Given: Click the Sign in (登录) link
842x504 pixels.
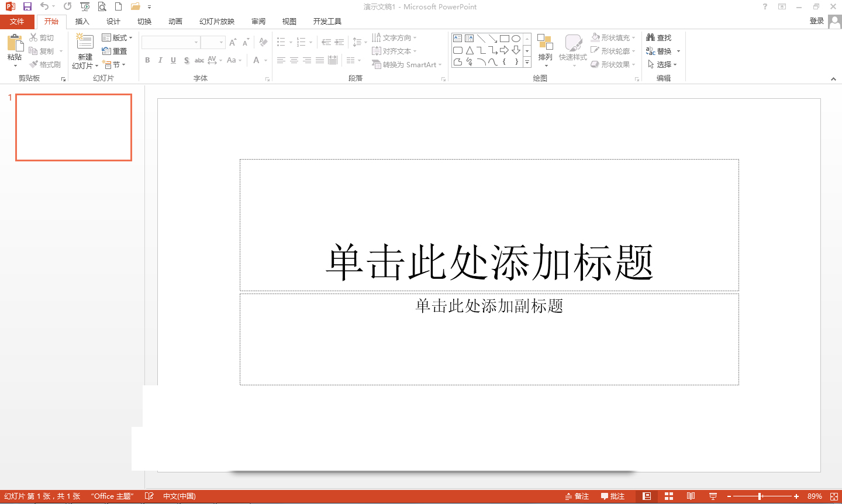Looking at the screenshot, I should pyautogui.click(x=816, y=21).
